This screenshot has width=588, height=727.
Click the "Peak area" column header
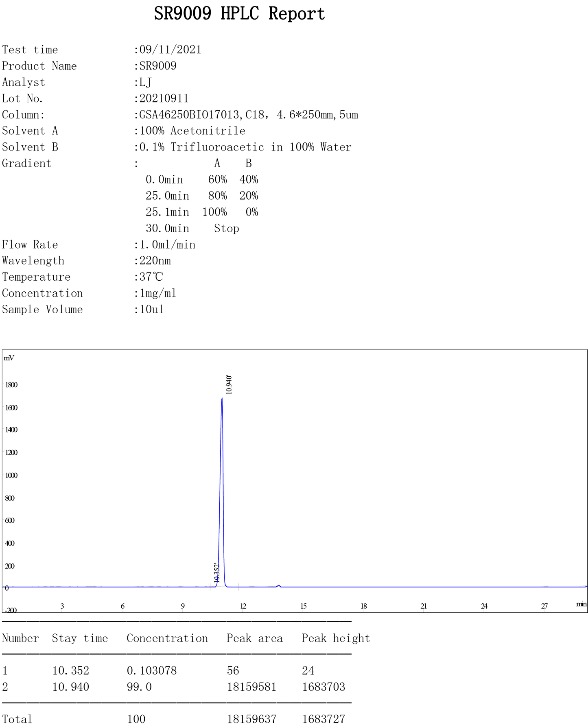coord(255,638)
